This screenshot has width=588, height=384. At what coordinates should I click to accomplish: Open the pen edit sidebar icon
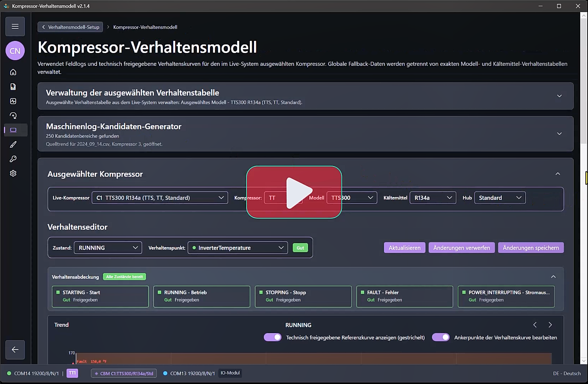[x=13, y=144]
